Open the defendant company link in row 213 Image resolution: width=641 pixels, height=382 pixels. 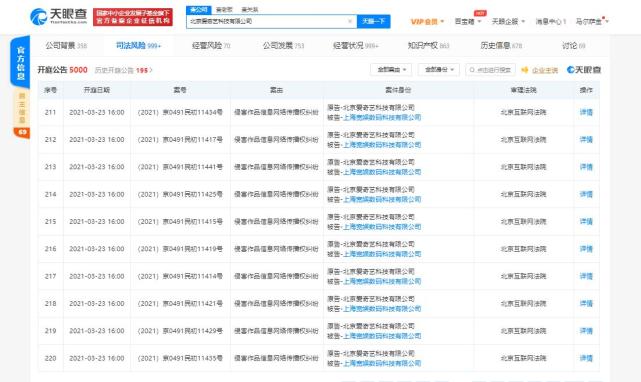382,172
